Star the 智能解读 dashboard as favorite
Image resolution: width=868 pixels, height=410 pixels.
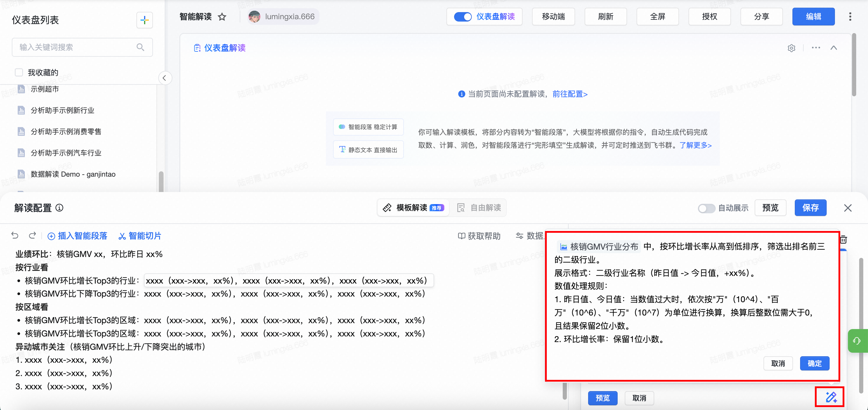pyautogui.click(x=222, y=17)
